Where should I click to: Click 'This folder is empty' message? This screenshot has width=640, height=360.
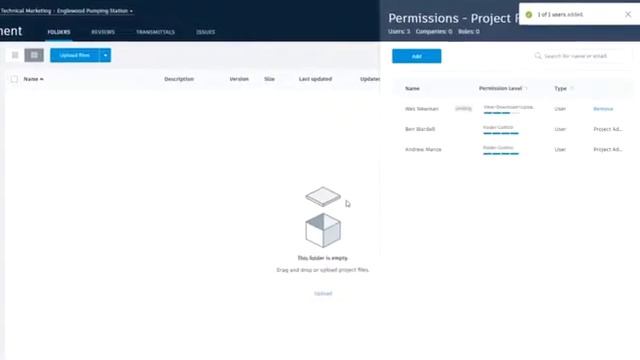click(x=322, y=258)
